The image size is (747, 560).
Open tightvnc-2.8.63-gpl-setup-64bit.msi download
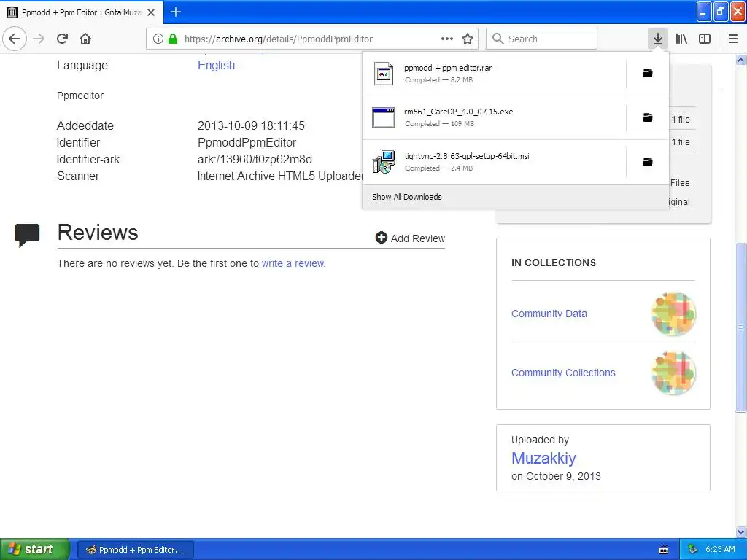(494, 162)
